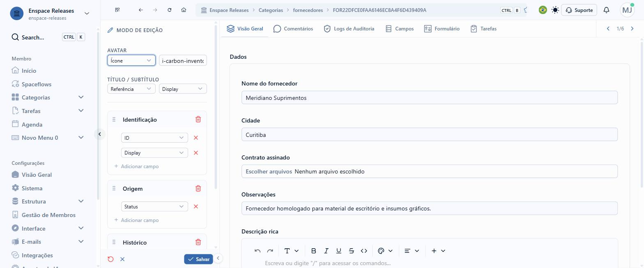Open the Display field dropdown in Identificação
This screenshot has height=268, width=644.
click(x=154, y=152)
